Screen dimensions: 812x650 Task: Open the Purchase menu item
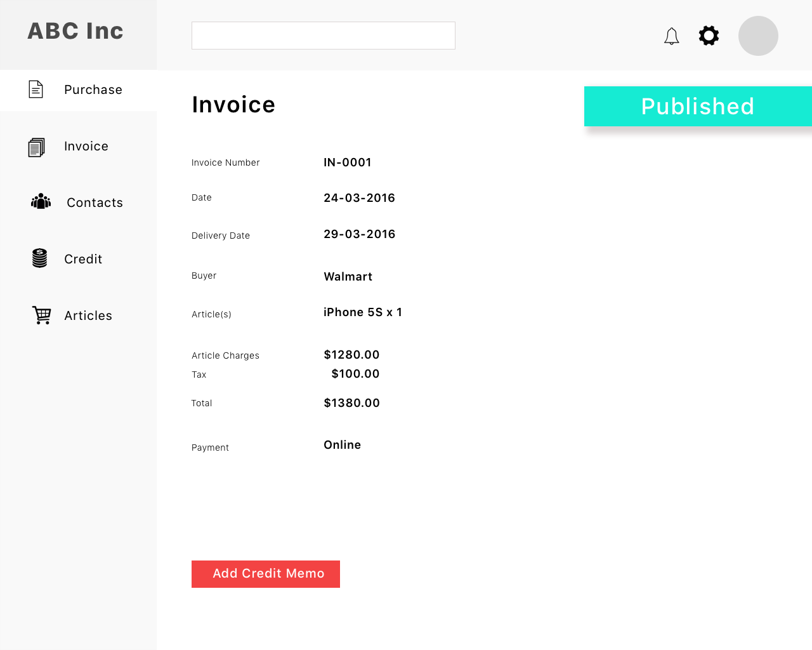(78, 90)
